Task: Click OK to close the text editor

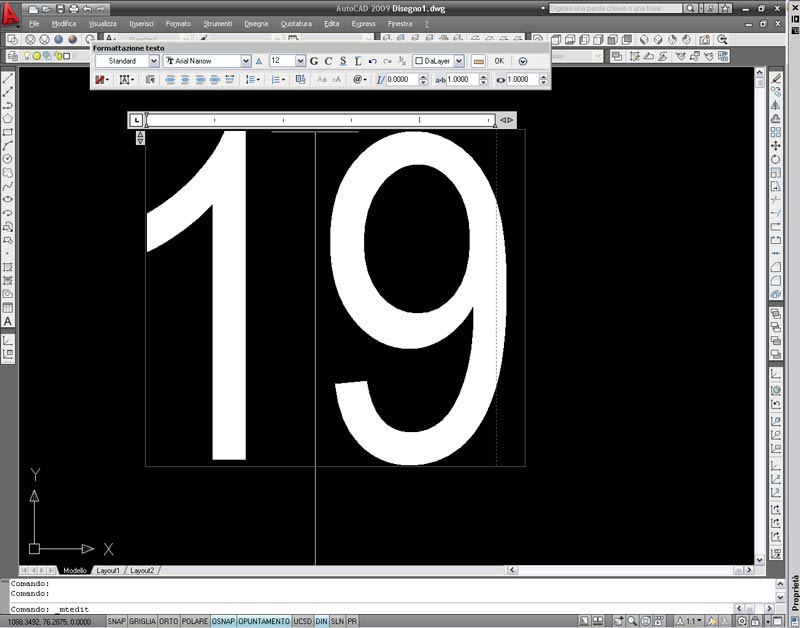Action: 499,61
